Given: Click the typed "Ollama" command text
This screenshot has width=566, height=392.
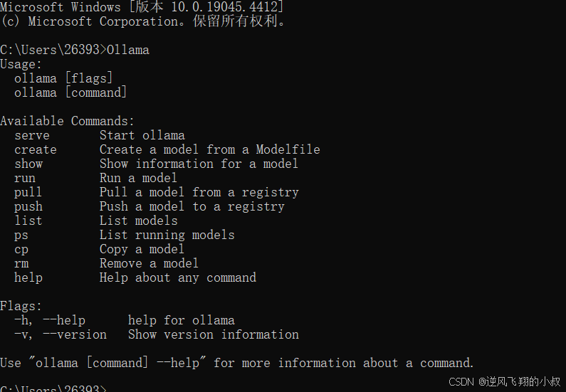Looking at the screenshot, I should pyautogui.click(x=128, y=50).
